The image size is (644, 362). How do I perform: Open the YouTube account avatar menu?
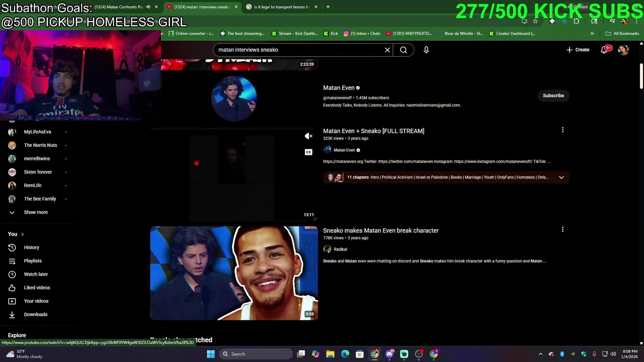click(x=623, y=50)
